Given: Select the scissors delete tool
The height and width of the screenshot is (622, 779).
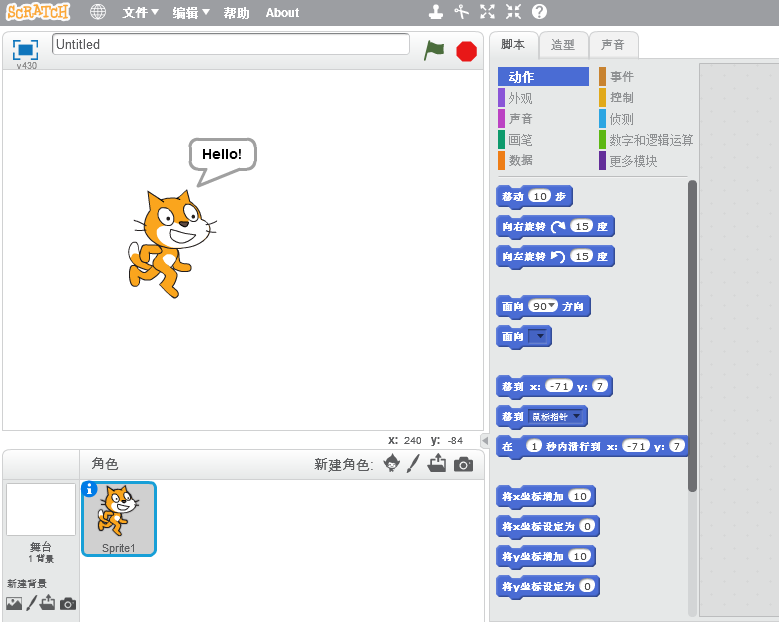Looking at the screenshot, I should pos(462,12).
